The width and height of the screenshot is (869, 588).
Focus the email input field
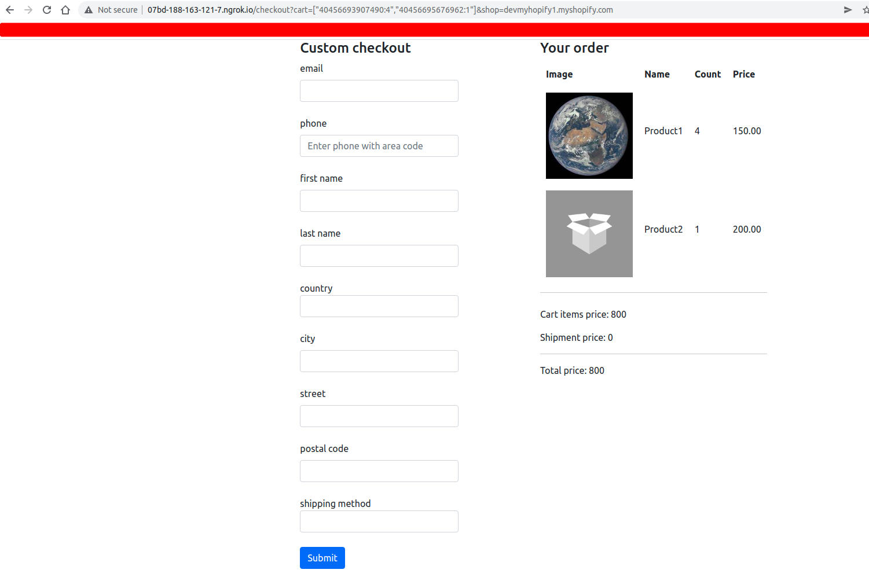click(379, 91)
